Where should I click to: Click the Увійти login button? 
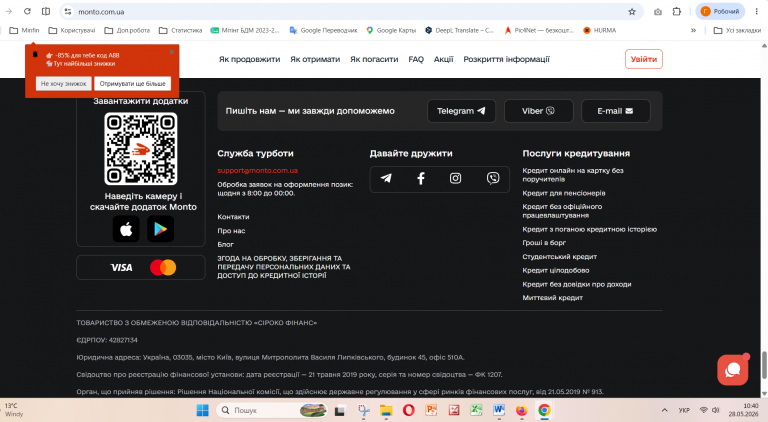(x=644, y=59)
